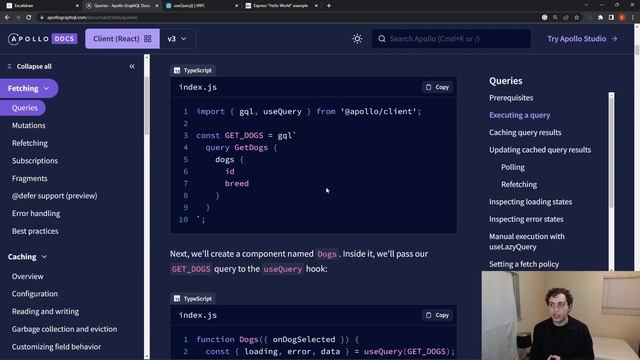Click the search magnifier icon

click(382, 39)
